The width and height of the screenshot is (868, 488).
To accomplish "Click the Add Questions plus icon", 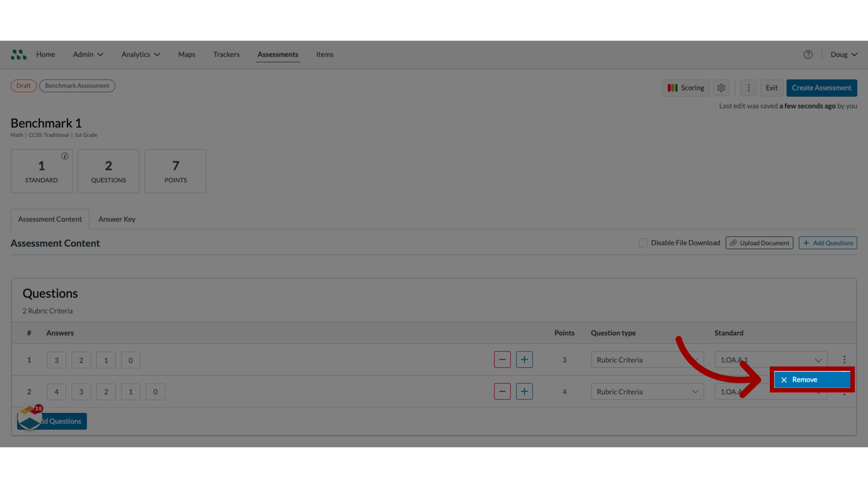I will [x=806, y=243].
